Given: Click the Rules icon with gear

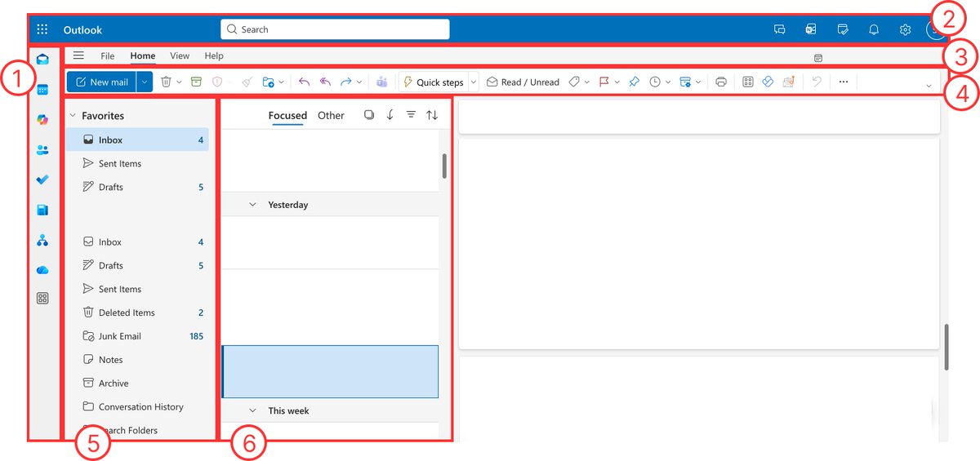Looking at the screenshot, I should [x=685, y=82].
